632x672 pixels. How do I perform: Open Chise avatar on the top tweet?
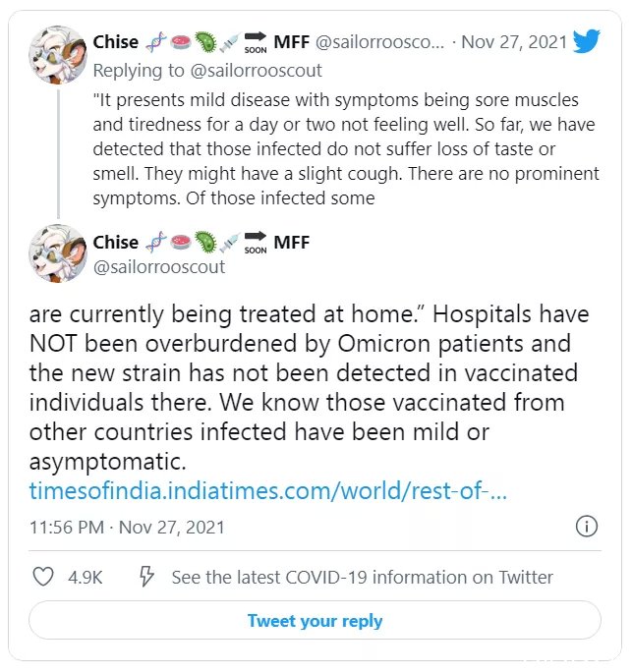point(58,55)
